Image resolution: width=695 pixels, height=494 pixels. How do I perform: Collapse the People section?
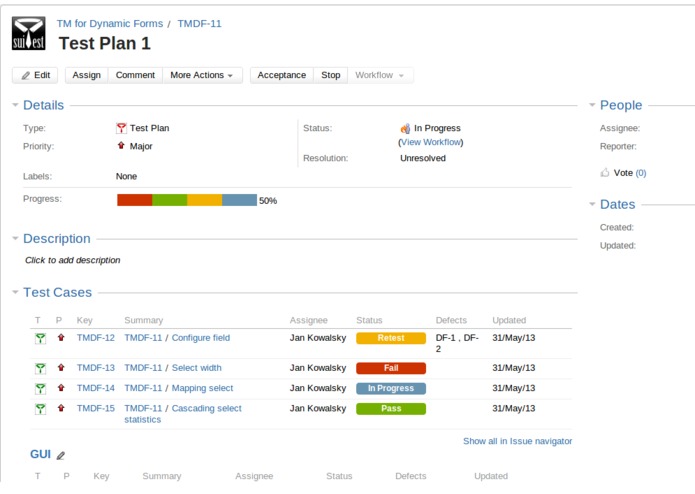point(592,105)
